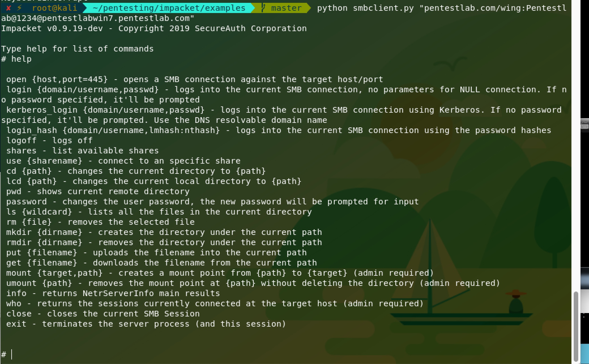Click the 'login_hash' command entry
The image size is (589, 364).
point(32,130)
